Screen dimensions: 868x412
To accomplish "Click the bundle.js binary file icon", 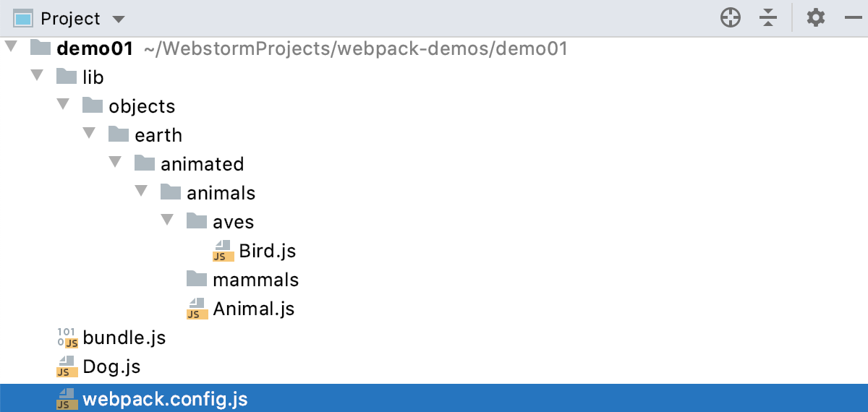I will coord(67,338).
